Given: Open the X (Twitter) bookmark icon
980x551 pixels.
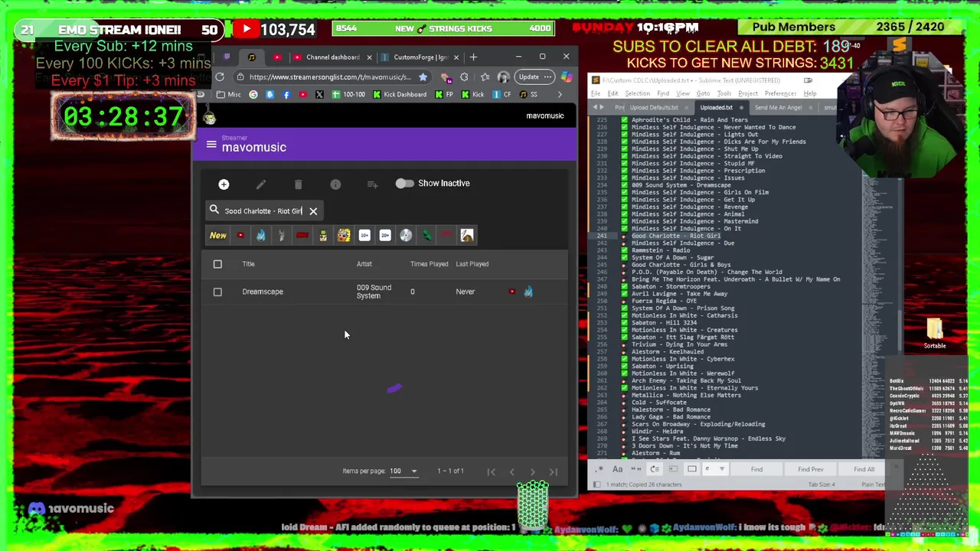Looking at the screenshot, I should click(x=319, y=94).
